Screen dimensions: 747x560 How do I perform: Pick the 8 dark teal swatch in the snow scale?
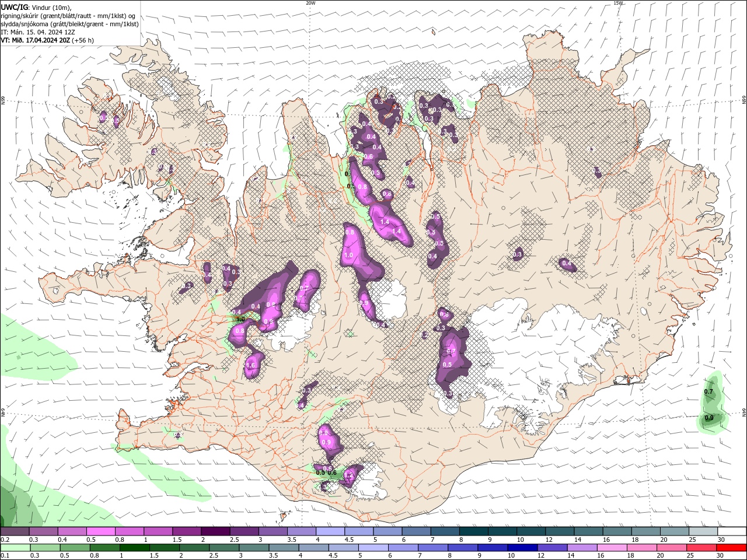[x=473, y=531]
